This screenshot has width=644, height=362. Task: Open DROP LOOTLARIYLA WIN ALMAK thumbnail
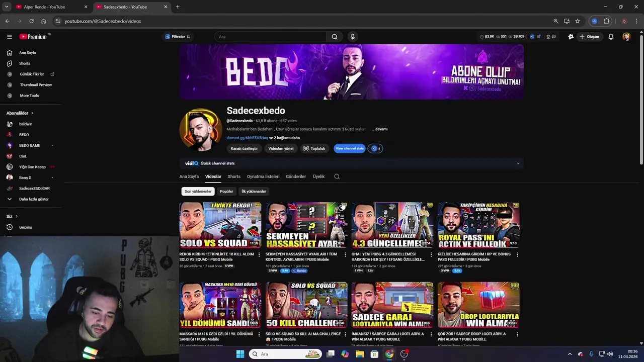[478, 305]
